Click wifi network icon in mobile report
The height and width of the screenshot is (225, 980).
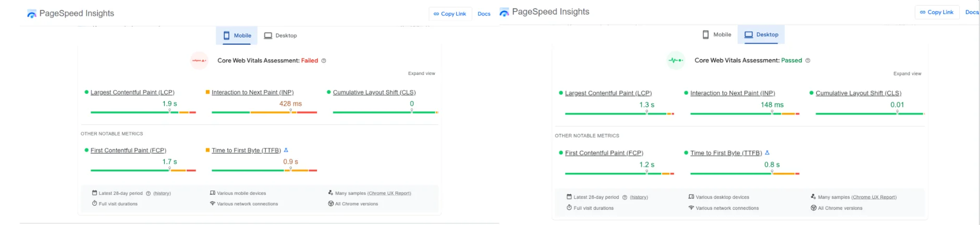[213, 204]
